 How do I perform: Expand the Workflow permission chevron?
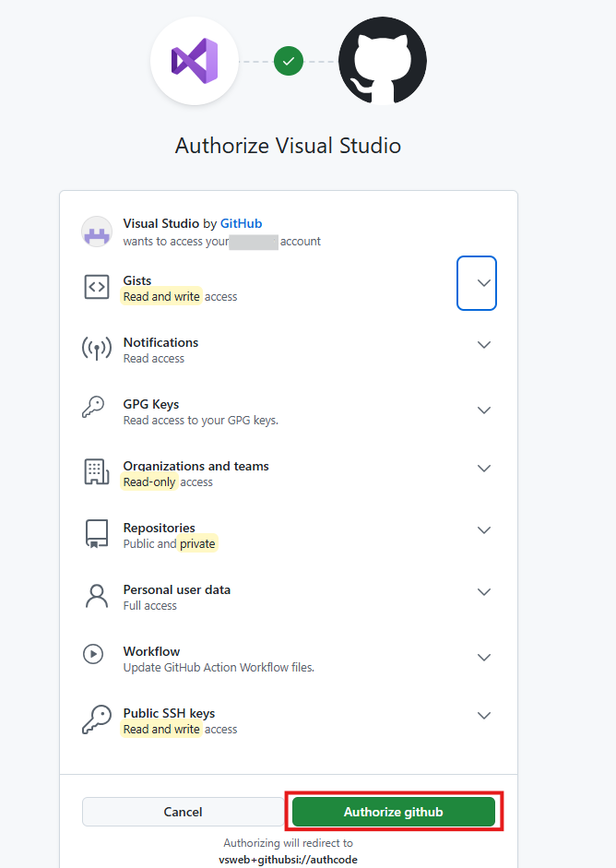pyautogui.click(x=484, y=658)
